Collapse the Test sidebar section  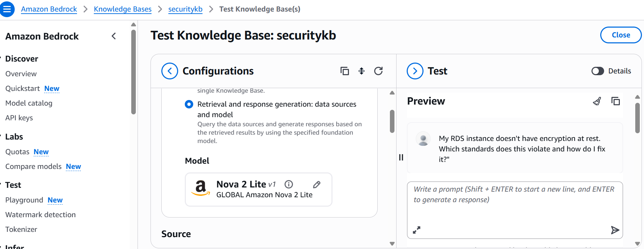click(1, 185)
